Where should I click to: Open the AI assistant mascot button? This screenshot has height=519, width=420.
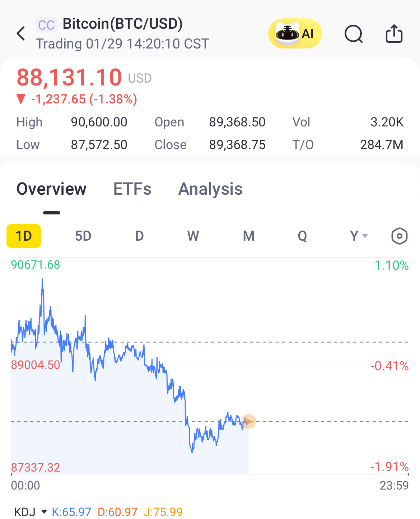(295, 33)
